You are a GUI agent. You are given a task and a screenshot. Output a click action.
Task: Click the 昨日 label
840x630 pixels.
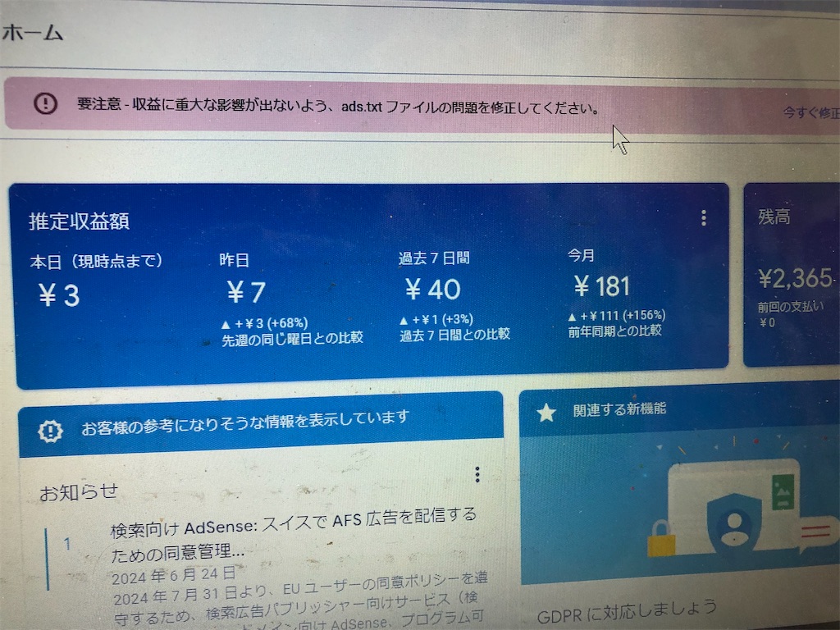tap(234, 260)
